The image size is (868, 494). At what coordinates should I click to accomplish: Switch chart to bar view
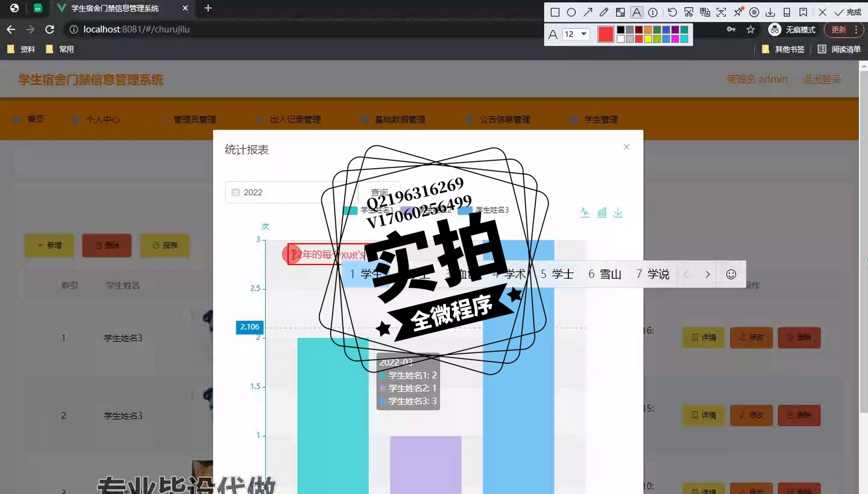602,212
